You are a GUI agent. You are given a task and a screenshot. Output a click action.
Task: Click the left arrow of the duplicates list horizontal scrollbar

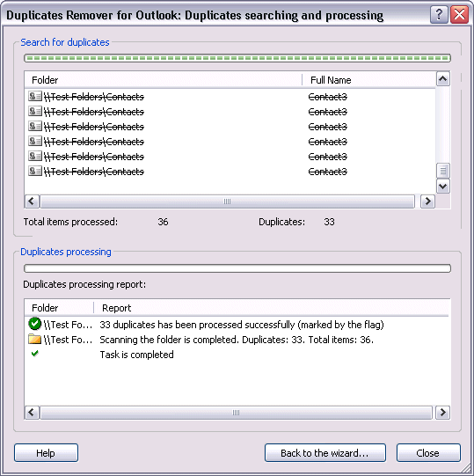(x=32, y=201)
